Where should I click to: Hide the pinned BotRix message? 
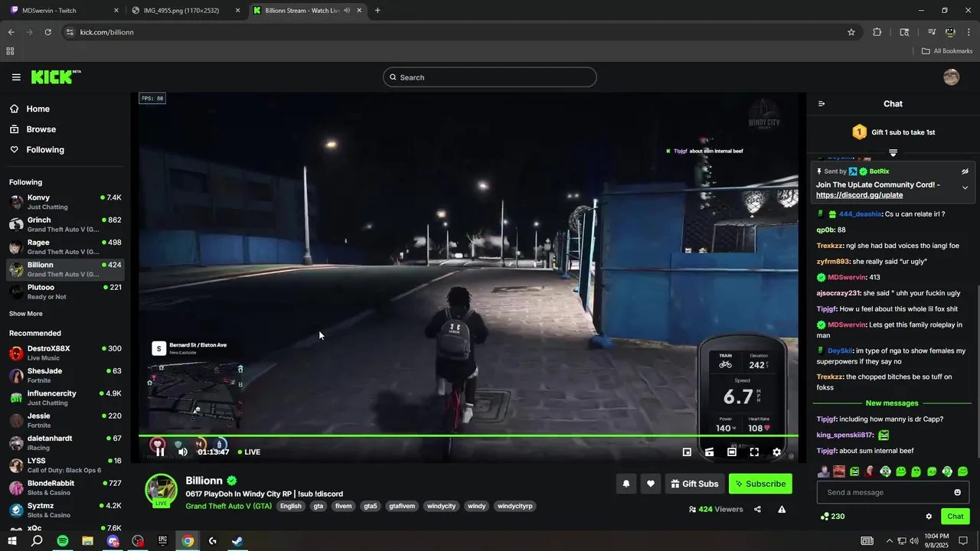click(965, 171)
